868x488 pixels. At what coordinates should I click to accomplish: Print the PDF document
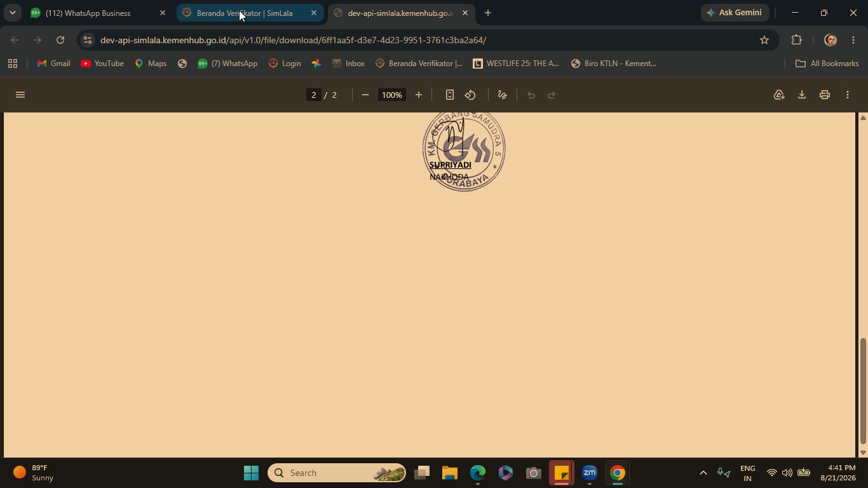(825, 95)
